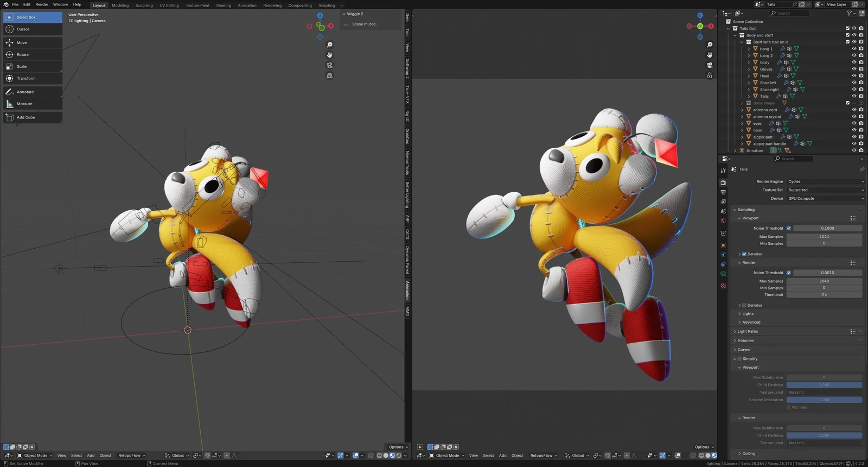Open the Render Engine dropdown
This screenshot has width=868, height=467.
(x=825, y=182)
